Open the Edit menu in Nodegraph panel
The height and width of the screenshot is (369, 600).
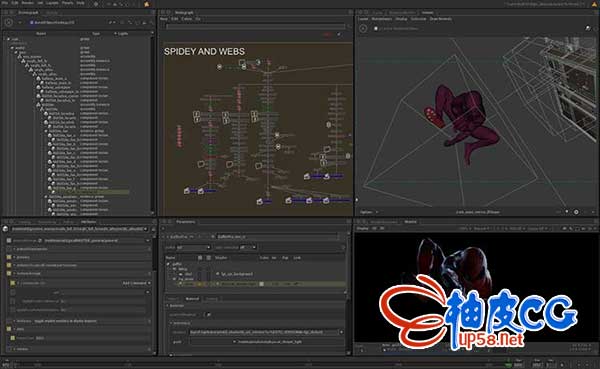(174, 19)
